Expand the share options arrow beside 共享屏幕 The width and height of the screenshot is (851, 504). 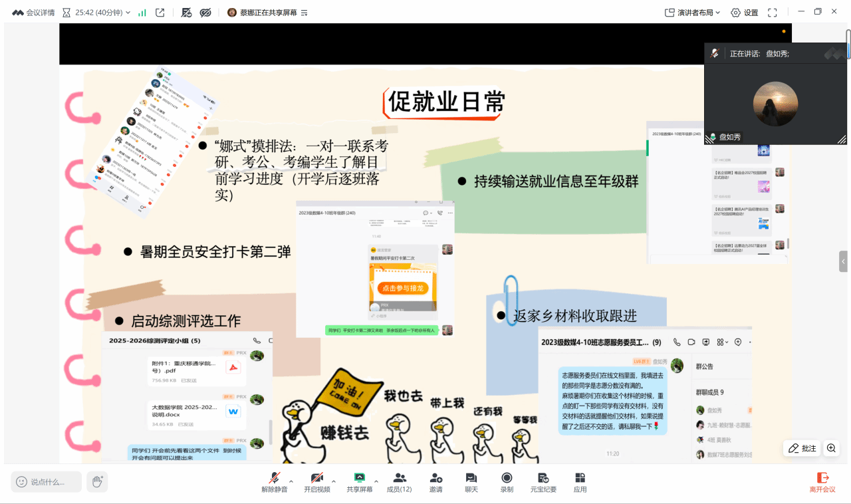point(376,481)
